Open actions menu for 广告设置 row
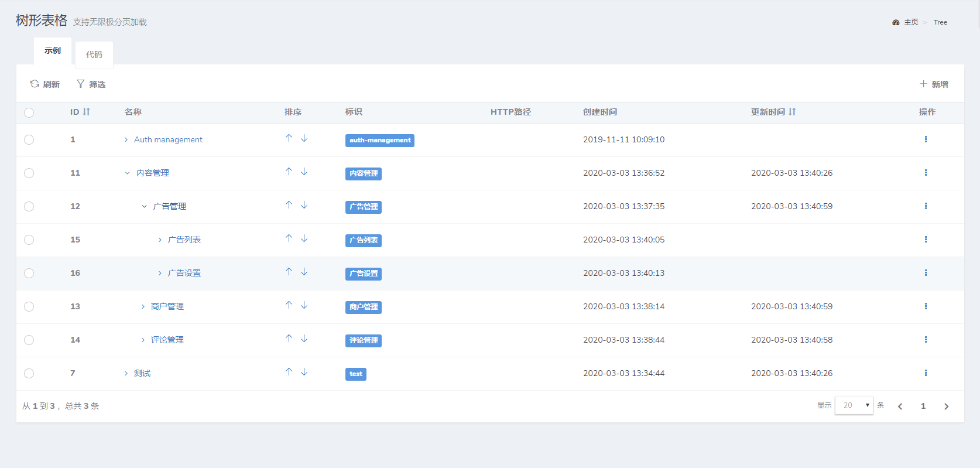This screenshot has height=468, width=980. point(926,273)
